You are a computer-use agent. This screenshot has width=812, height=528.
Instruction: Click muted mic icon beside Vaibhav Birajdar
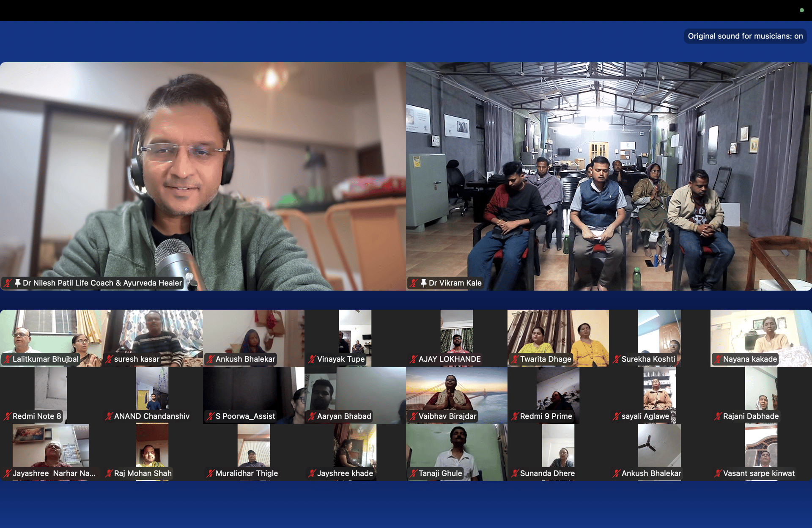point(413,416)
